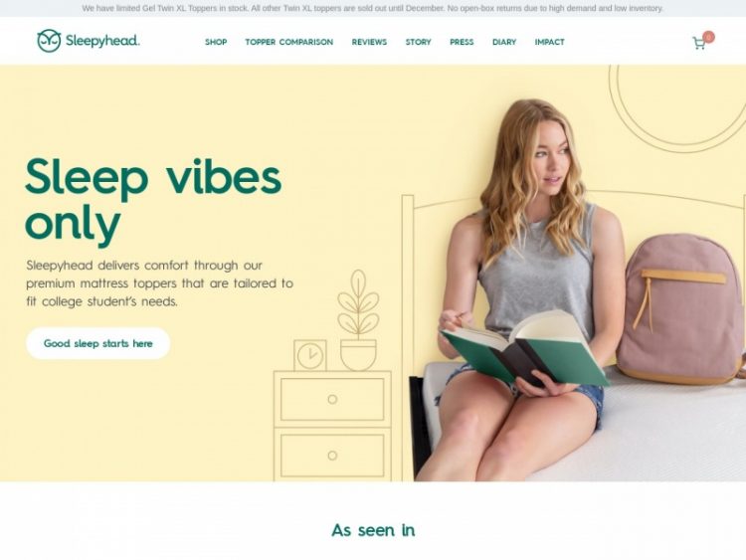Click the As seen in heading

pos(373,530)
